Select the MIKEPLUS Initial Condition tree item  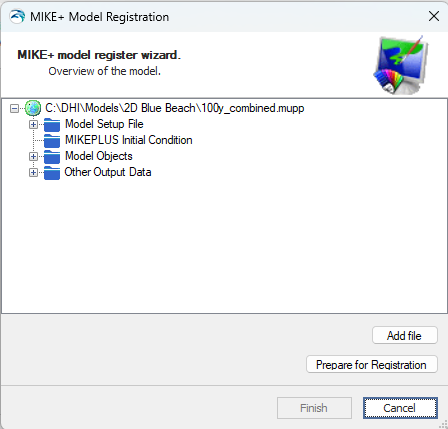pyautogui.click(x=129, y=140)
